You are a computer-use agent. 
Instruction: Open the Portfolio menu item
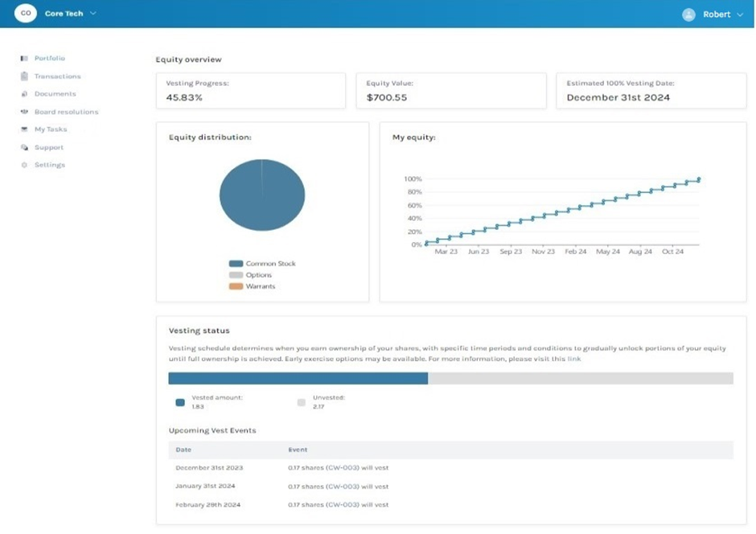pos(50,59)
